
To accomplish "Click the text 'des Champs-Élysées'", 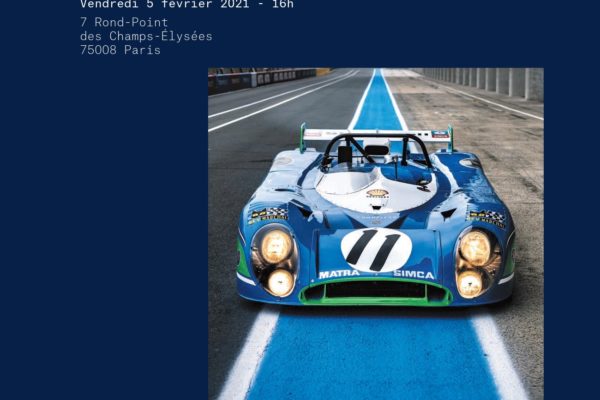I will (146, 36).
